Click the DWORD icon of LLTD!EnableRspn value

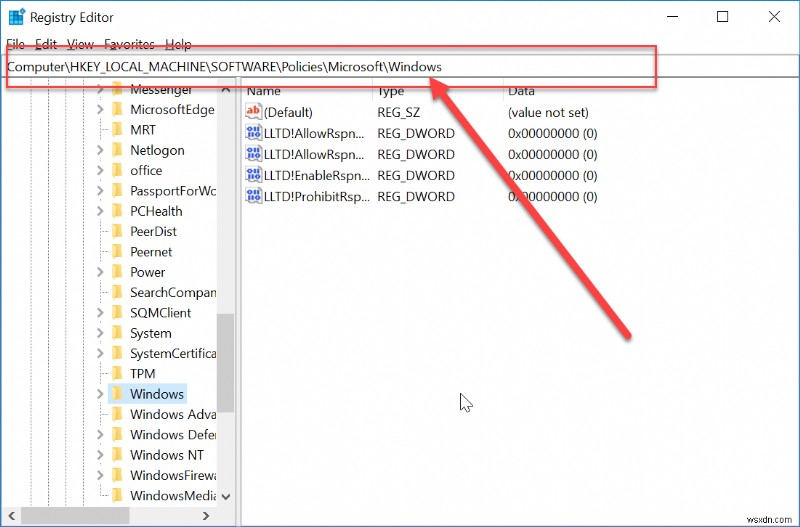253,175
